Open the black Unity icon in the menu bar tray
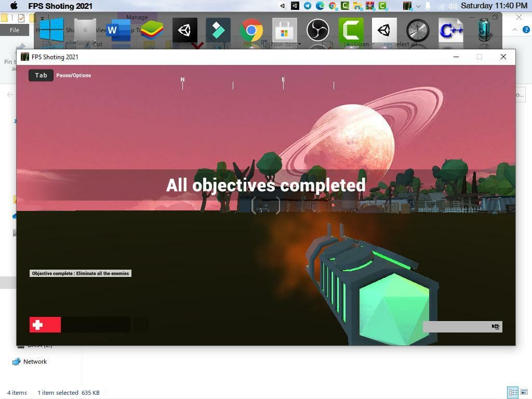Image resolution: width=532 pixels, height=399 pixels. [295, 6]
